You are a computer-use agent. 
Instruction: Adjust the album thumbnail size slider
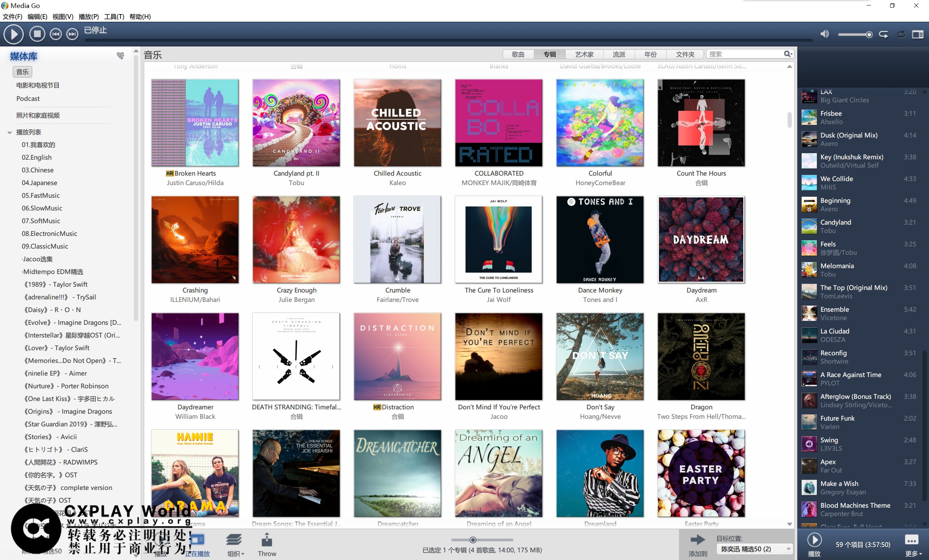(x=482, y=540)
